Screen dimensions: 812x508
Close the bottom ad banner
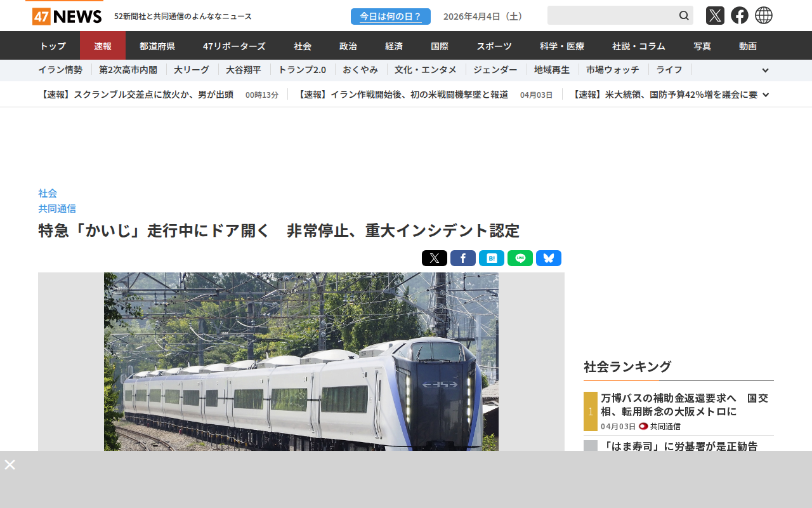pos(10,465)
